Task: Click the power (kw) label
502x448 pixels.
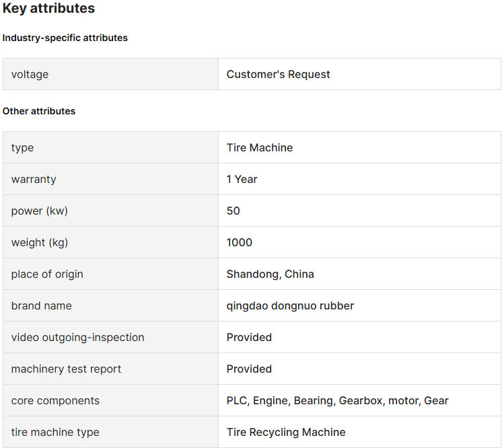Action: [x=40, y=211]
